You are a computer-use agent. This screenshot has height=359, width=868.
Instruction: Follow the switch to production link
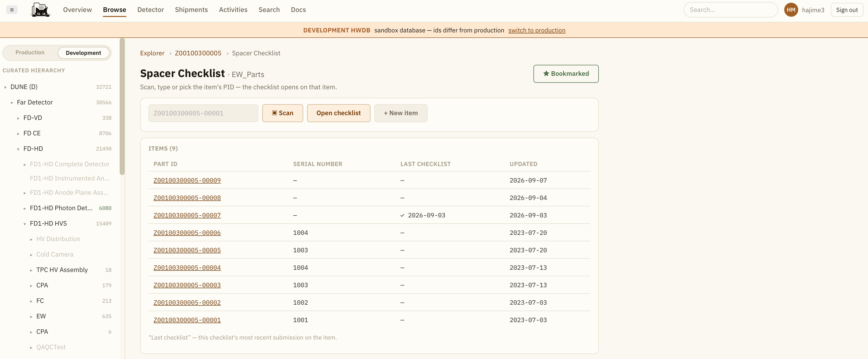coord(537,30)
